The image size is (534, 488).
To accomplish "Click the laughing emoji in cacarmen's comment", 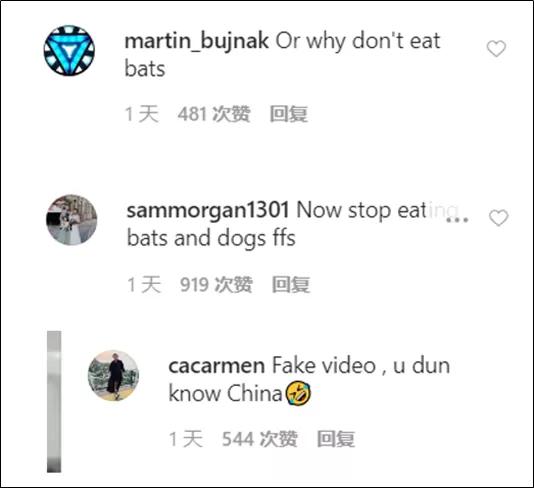I will [x=298, y=393].
